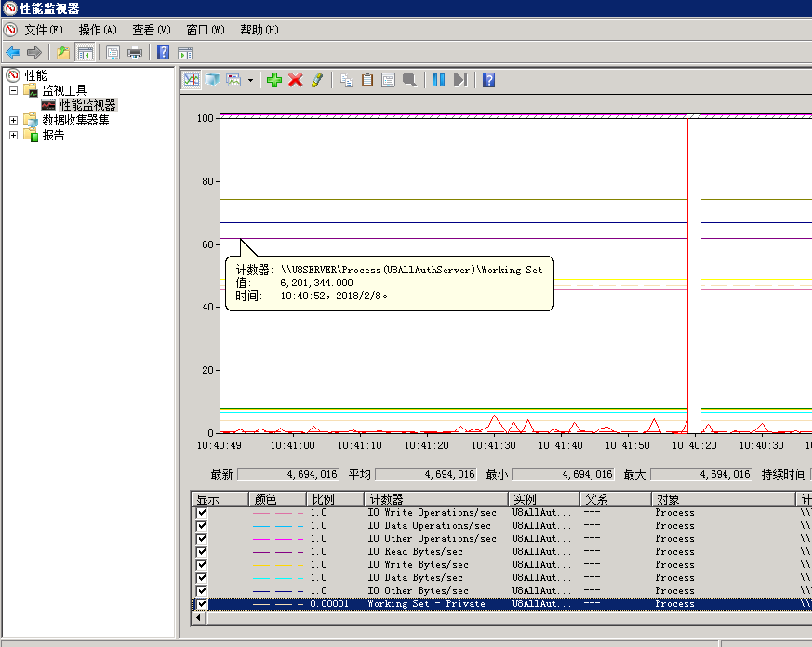
Task: Open graph type dropdown arrow
Action: (250, 80)
